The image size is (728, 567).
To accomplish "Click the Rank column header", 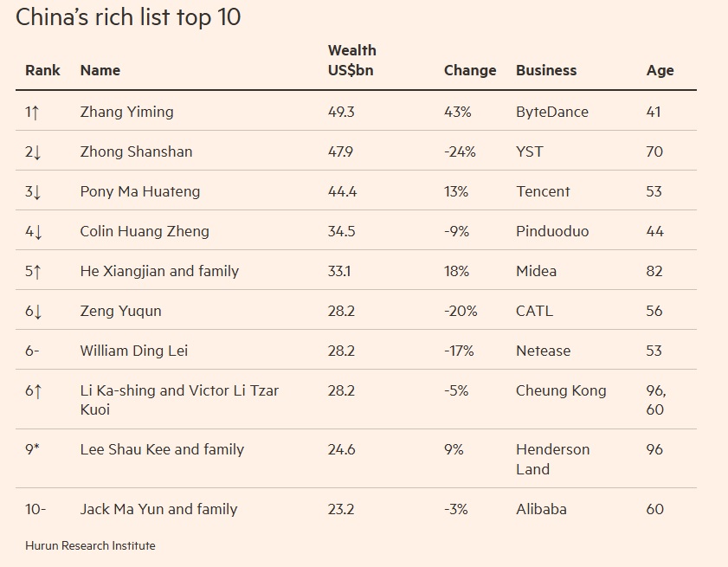I will [x=42, y=70].
